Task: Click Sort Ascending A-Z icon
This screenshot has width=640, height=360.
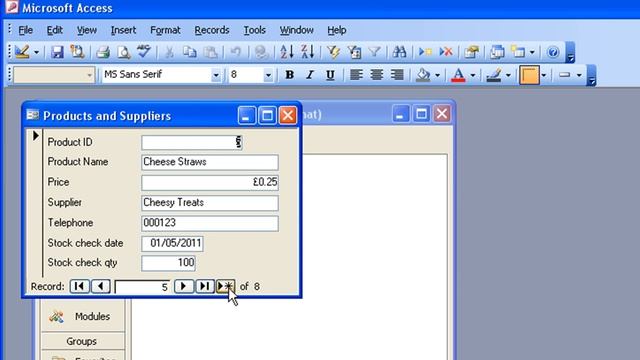Action: click(287, 52)
